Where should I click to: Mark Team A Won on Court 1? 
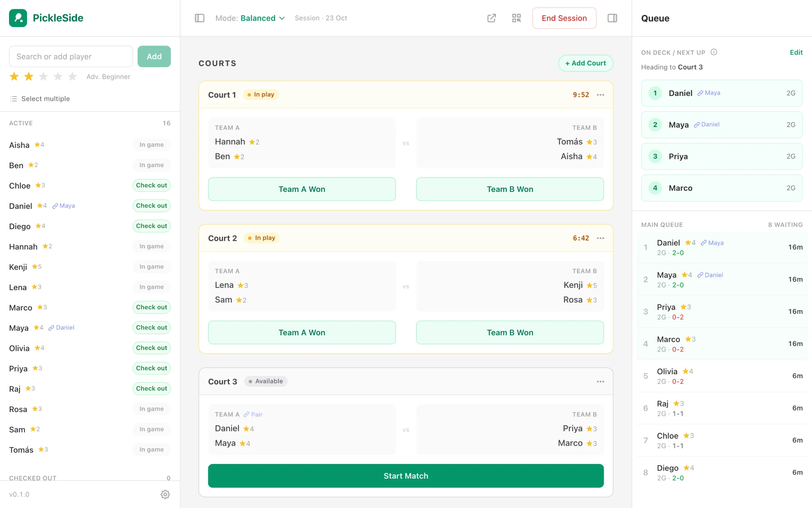coord(302,189)
